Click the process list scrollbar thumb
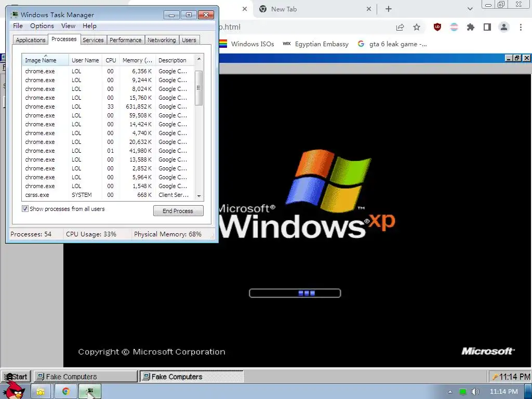Viewport: 532px width, 399px height. click(x=199, y=88)
